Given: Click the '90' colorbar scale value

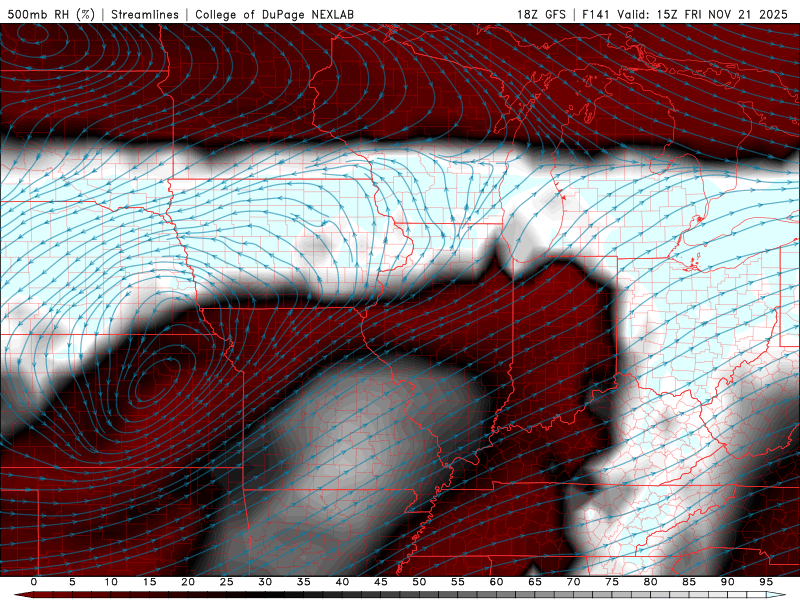Looking at the screenshot, I should tap(727, 582).
